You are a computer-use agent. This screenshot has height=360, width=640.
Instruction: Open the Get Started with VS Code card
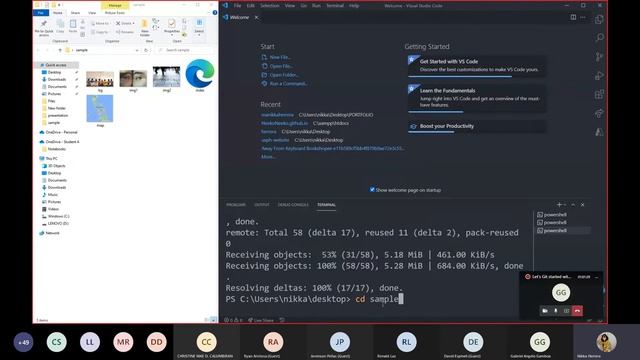point(477,67)
